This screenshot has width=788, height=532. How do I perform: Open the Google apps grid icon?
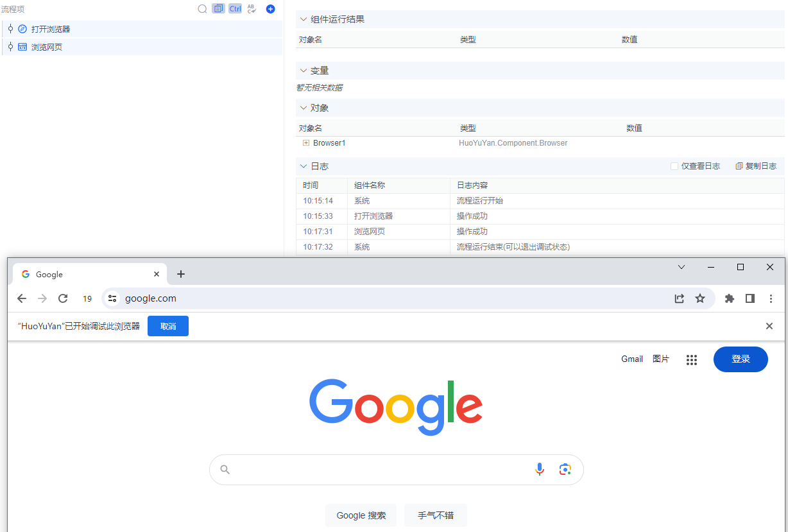point(691,359)
